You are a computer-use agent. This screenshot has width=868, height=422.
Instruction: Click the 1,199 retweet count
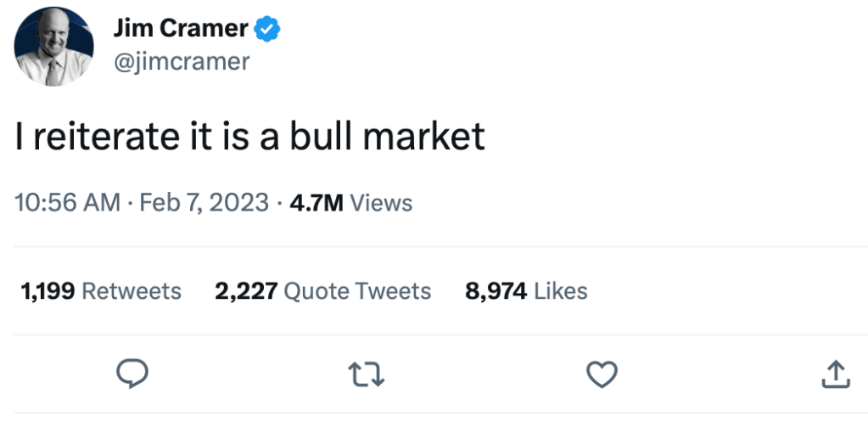point(48,291)
